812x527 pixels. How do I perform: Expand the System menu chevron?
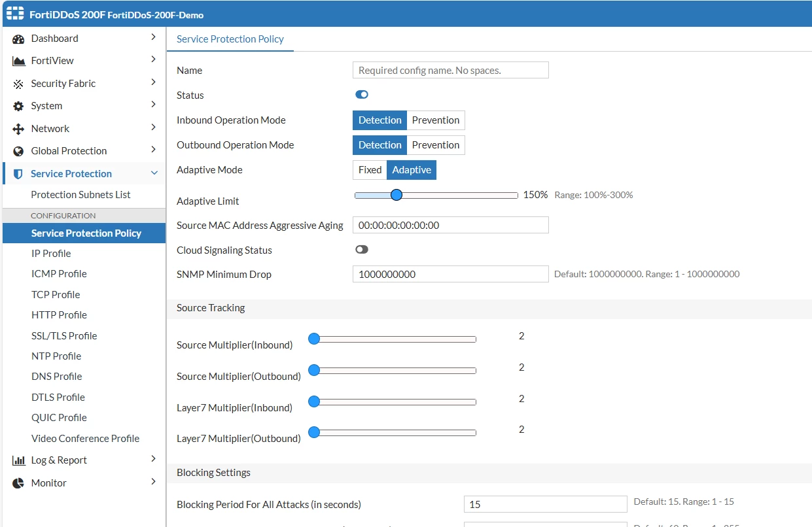pos(154,105)
